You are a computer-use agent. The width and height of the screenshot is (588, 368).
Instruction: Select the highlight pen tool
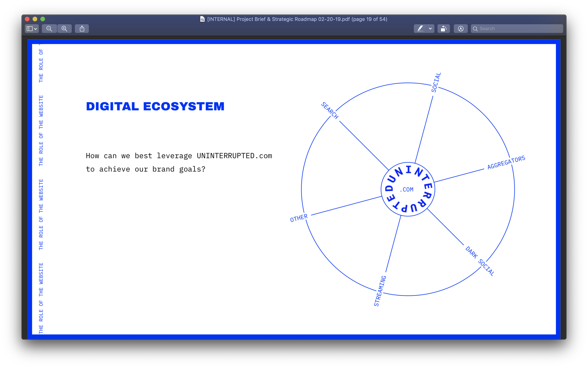[420, 29]
